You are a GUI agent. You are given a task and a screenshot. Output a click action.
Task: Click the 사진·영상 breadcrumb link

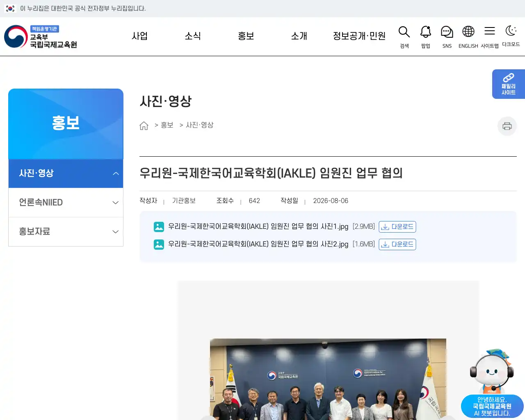tap(200, 125)
